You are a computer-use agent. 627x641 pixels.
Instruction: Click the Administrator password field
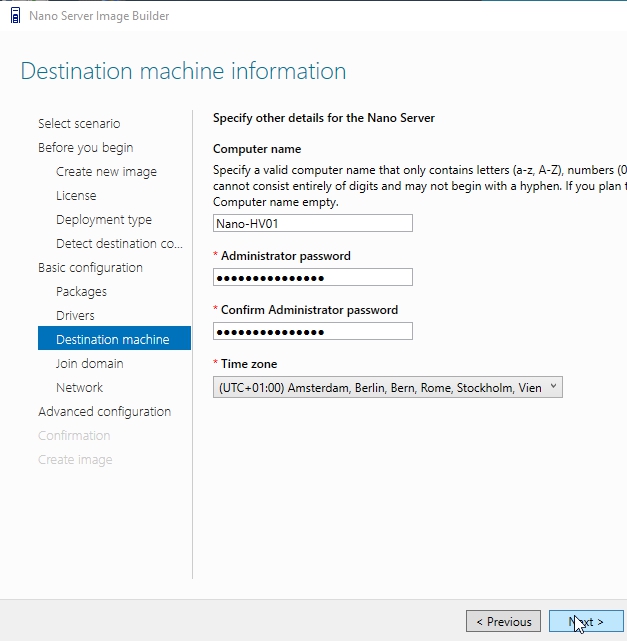coord(312,278)
